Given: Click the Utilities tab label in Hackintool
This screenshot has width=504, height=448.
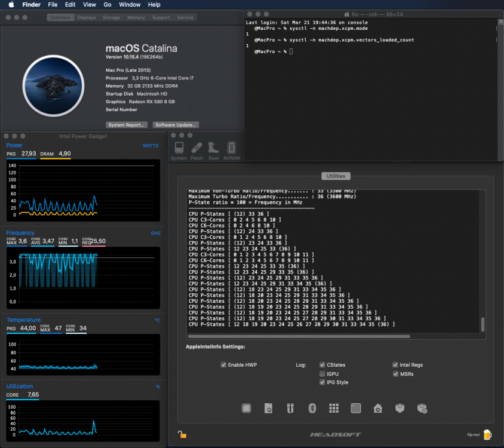Looking at the screenshot, I should [336, 176].
